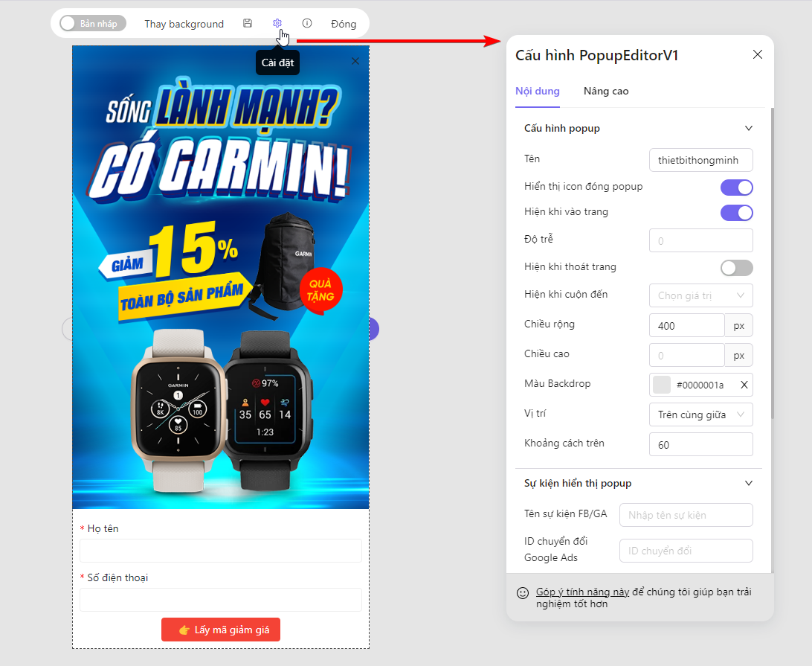Click the info circle icon
Image resolution: width=812 pixels, height=666 pixels.
(x=307, y=23)
